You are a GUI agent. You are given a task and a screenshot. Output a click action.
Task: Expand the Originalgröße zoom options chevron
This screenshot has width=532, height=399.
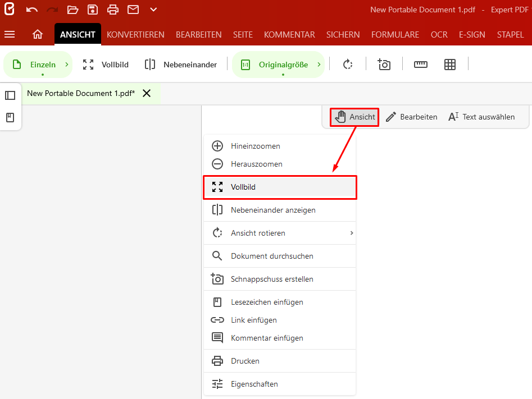coord(319,65)
